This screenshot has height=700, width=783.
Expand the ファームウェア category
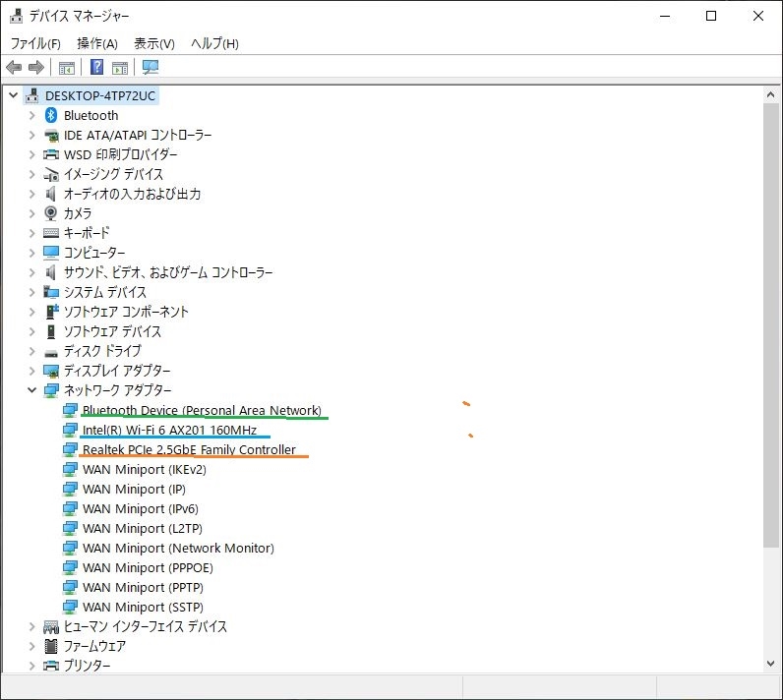[31, 646]
